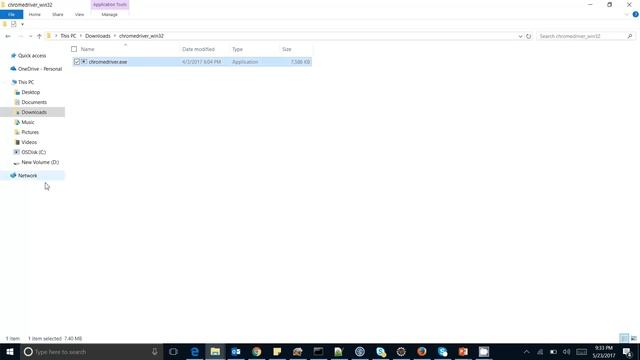This screenshot has width=640, height=360.
Task: Open PowerPoint from taskbar
Action: click(x=463, y=351)
